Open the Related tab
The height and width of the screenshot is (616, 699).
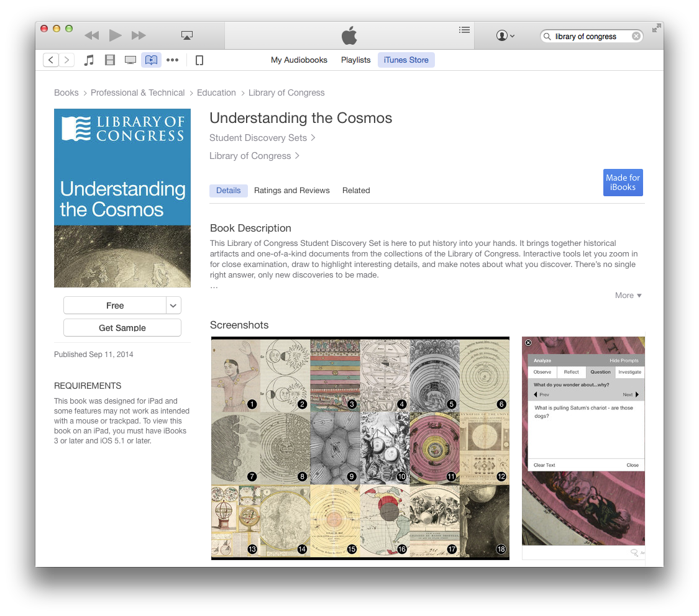pyautogui.click(x=355, y=190)
